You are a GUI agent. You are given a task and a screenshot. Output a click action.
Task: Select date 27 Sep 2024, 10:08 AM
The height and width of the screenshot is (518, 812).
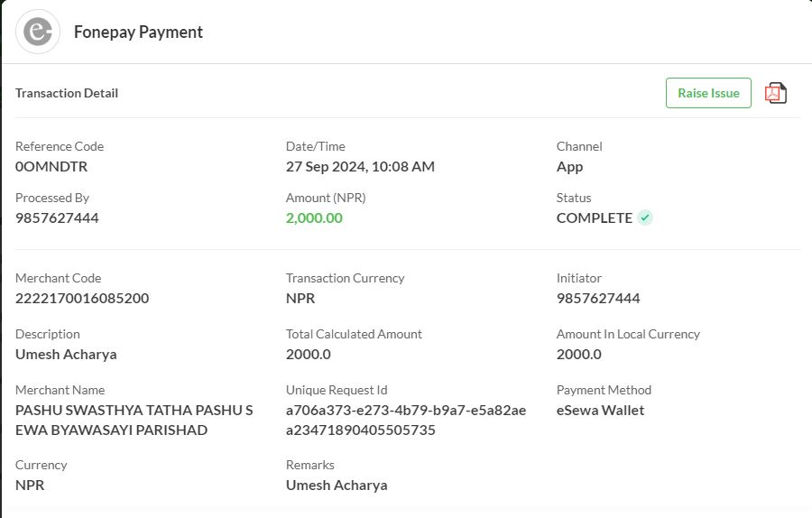point(360,167)
